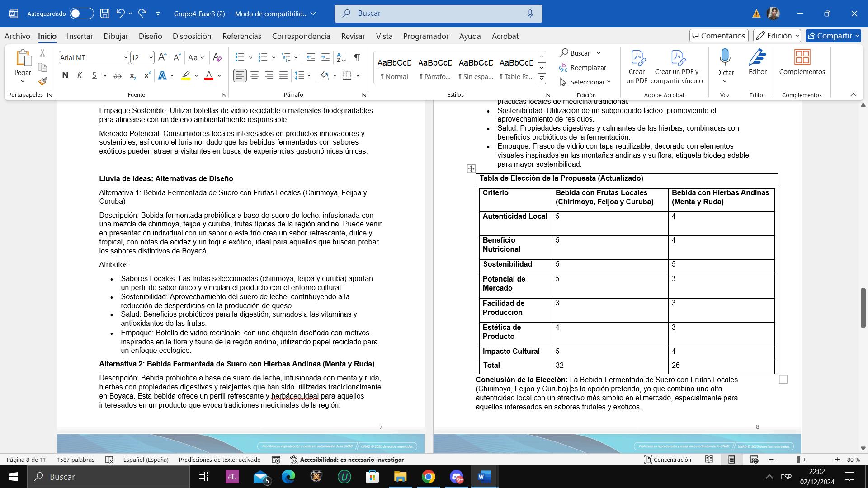Click Crear un PDF y compartir vínculo
Screen dimensions: 868x488
click(676, 66)
